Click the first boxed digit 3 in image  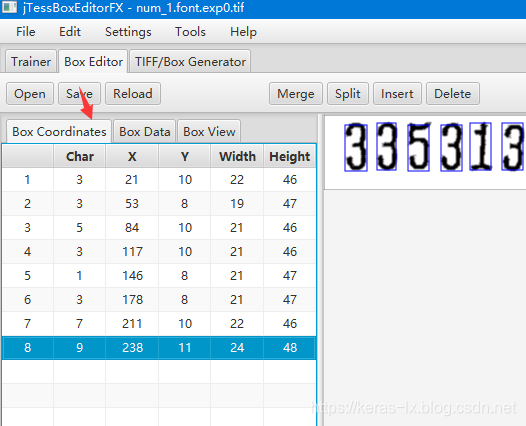(356, 148)
